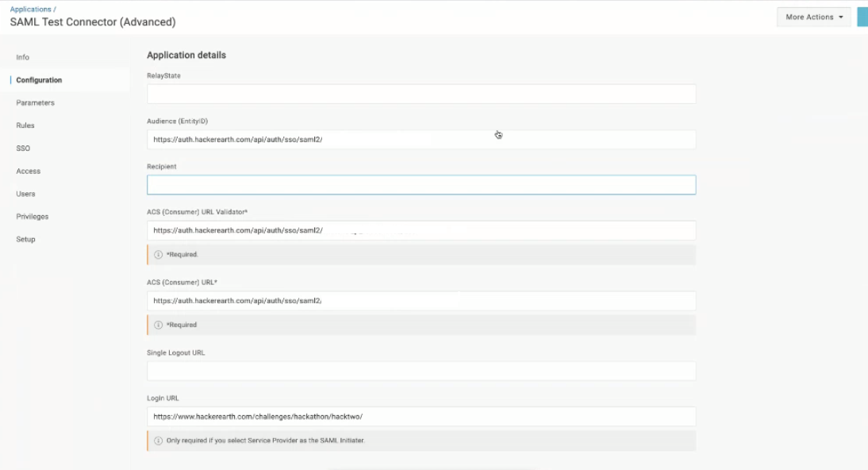The image size is (868, 470).
Task: Open the More Actions dropdown
Action: [814, 17]
